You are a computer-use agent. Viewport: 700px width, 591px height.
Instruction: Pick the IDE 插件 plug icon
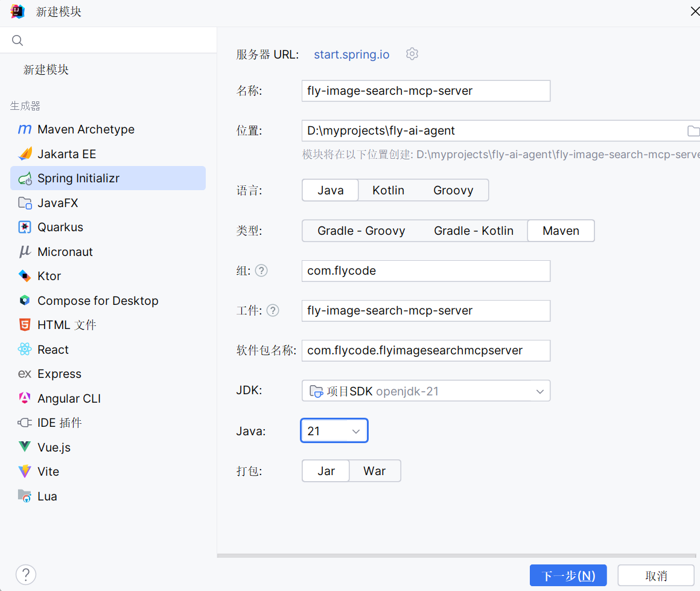coord(25,423)
